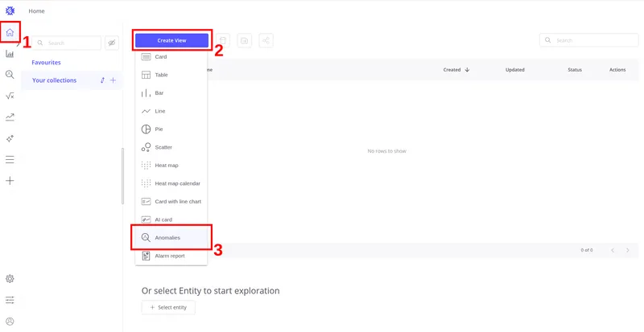Click the app logo icon

point(10,11)
